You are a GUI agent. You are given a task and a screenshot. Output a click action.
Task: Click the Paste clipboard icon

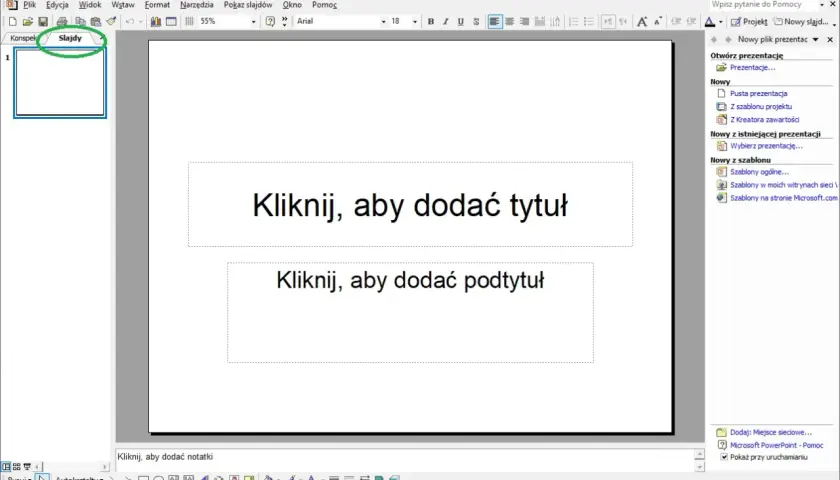coord(96,22)
